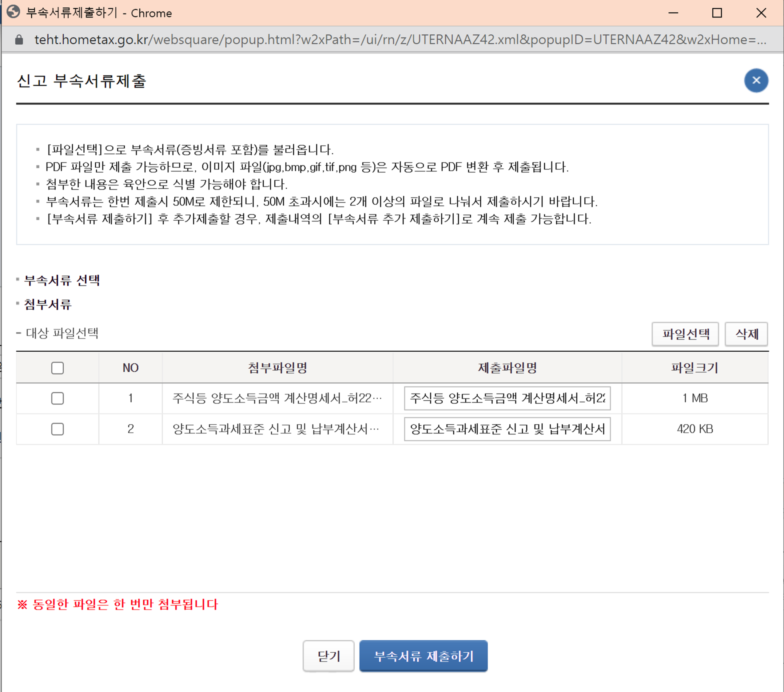
Task: Maximize the Chrome popup window
Action: click(x=717, y=13)
